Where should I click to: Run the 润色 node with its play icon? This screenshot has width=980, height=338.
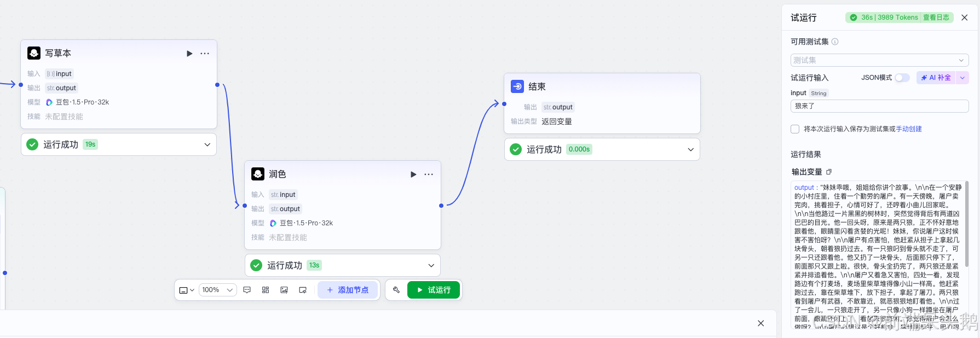coord(413,174)
